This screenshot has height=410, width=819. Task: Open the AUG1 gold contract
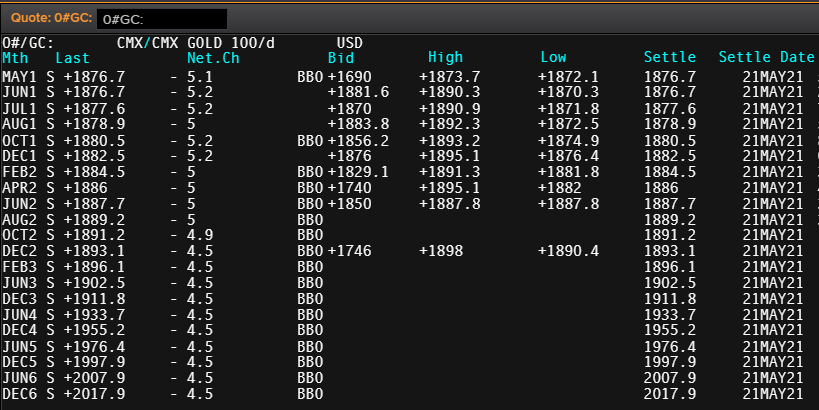coord(18,123)
